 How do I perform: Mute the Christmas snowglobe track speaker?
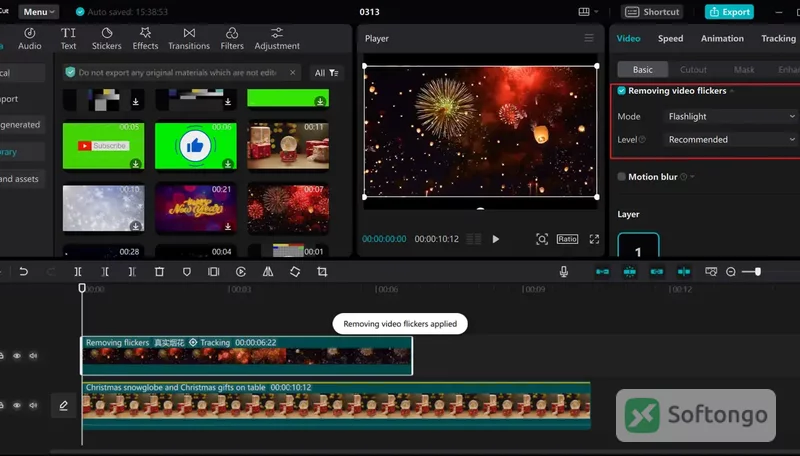tap(33, 405)
